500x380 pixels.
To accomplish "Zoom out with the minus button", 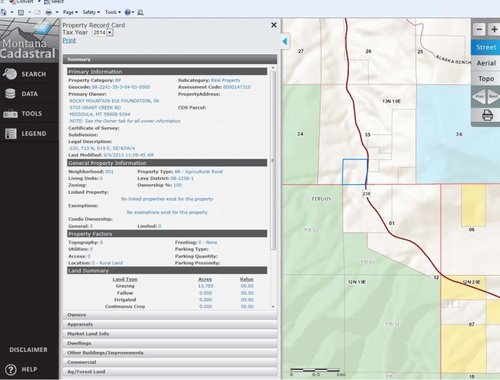I will click(x=479, y=29).
